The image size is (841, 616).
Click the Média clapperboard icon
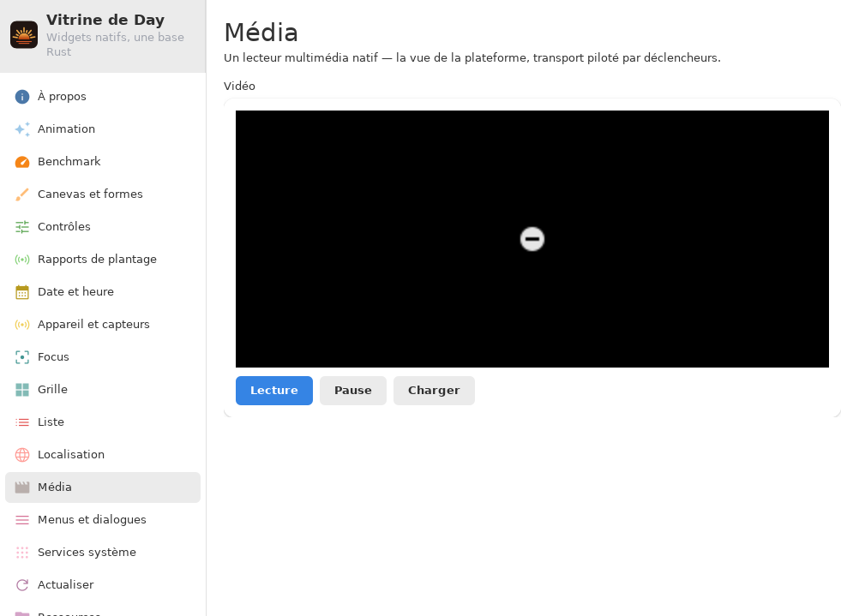point(22,487)
